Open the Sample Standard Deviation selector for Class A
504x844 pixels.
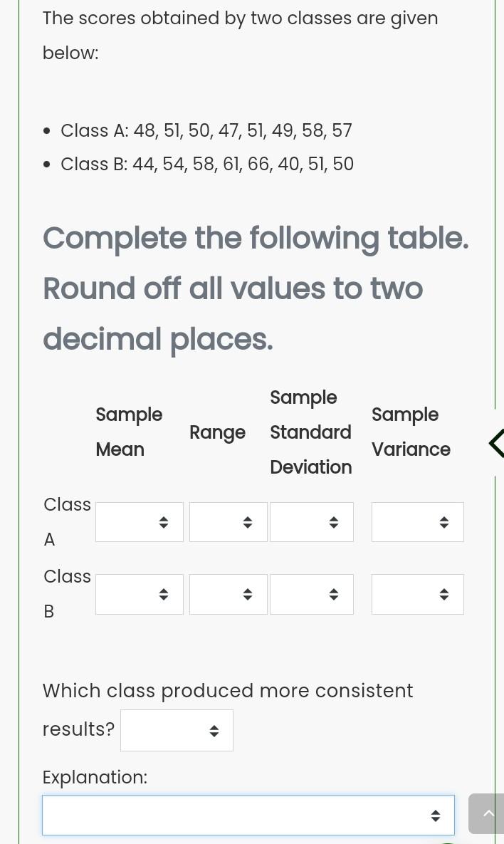pyautogui.click(x=312, y=522)
